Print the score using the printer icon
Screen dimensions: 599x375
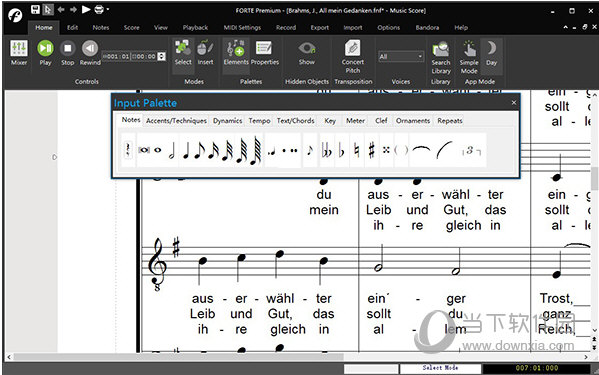pos(99,10)
